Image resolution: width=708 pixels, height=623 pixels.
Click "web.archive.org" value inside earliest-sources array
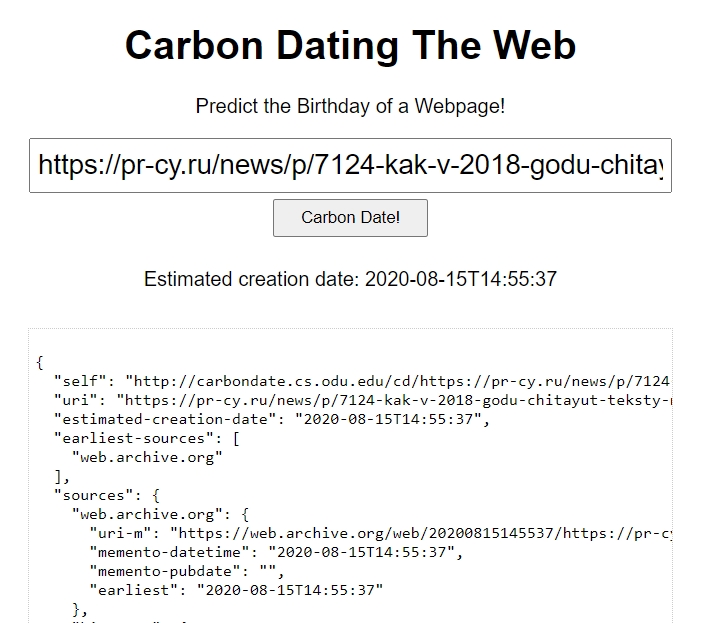pyautogui.click(x=147, y=457)
